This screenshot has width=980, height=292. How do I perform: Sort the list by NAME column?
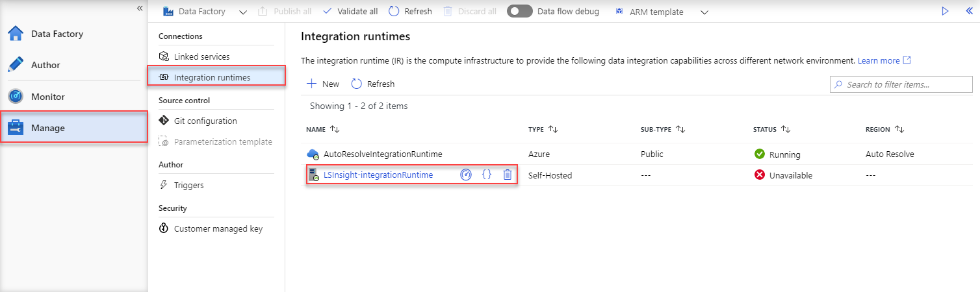tap(335, 129)
